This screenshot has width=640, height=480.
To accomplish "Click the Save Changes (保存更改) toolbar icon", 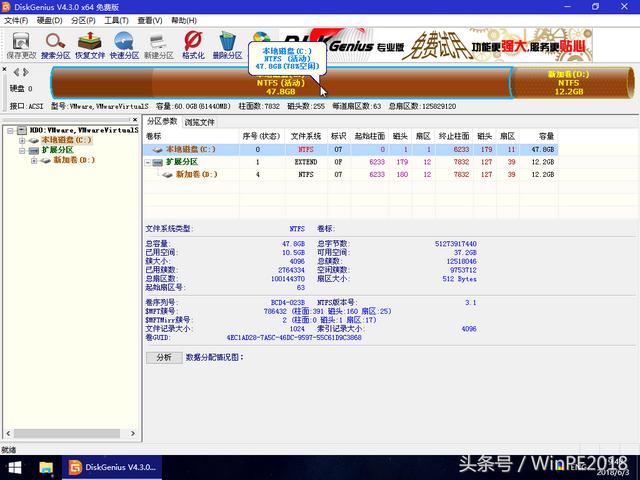I will coord(21,45).
